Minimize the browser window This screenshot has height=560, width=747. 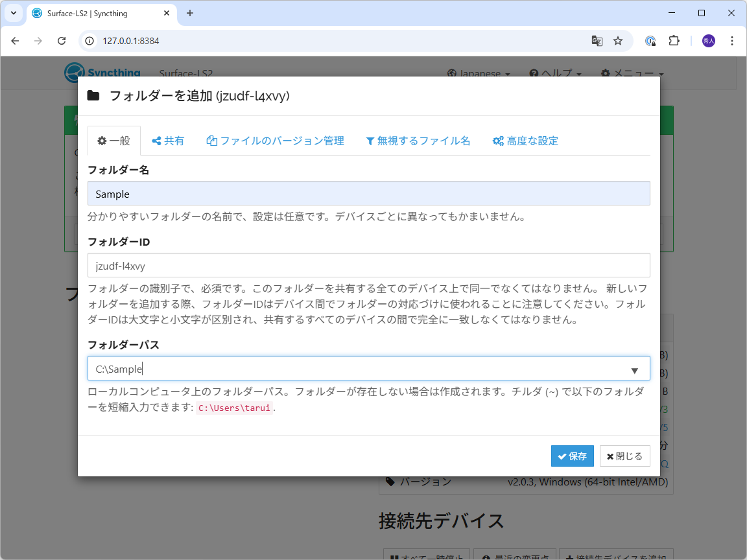(672, 14)
